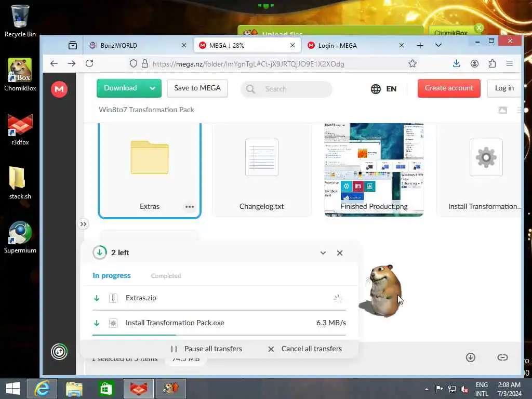Show the Completed transfers tab
This screenshot has height=399, width=532.
coord(166,276)
